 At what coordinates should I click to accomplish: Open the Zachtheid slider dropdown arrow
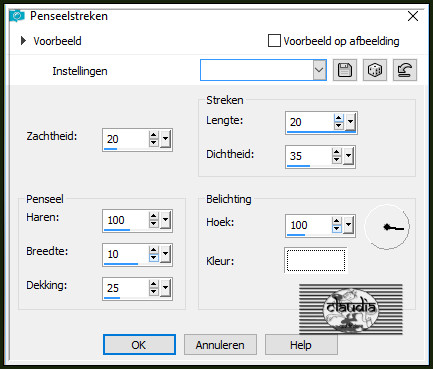pos(165,139)
